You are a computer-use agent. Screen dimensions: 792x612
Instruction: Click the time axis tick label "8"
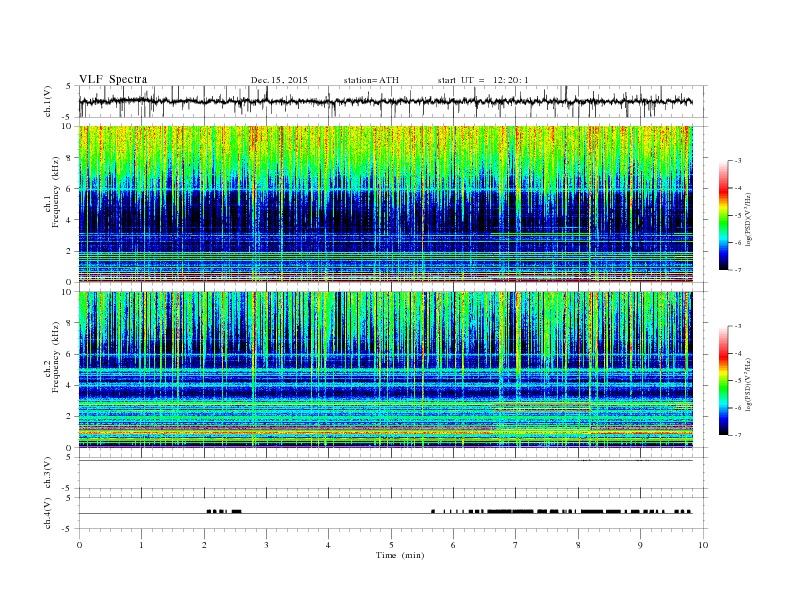(x=578, y=545)
